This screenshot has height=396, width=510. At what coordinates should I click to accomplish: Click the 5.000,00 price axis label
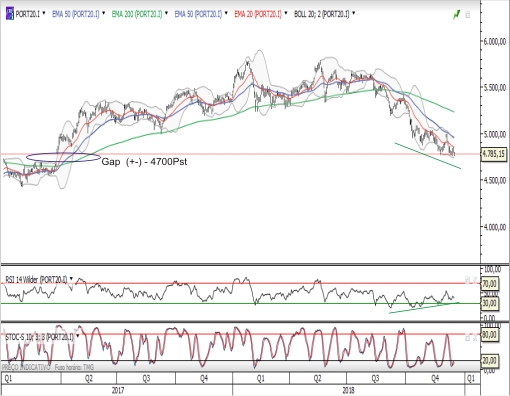495,134
